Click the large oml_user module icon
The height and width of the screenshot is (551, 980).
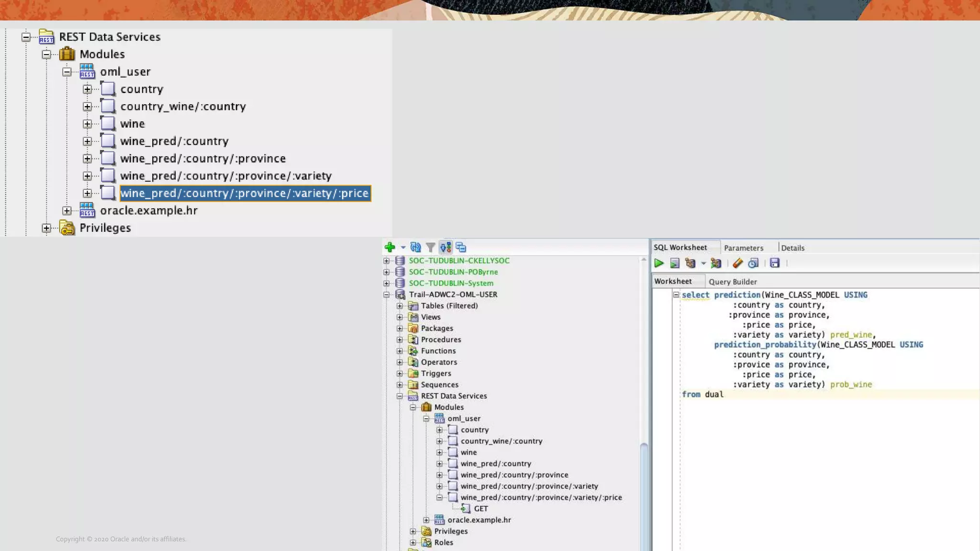tap(87, 71)
